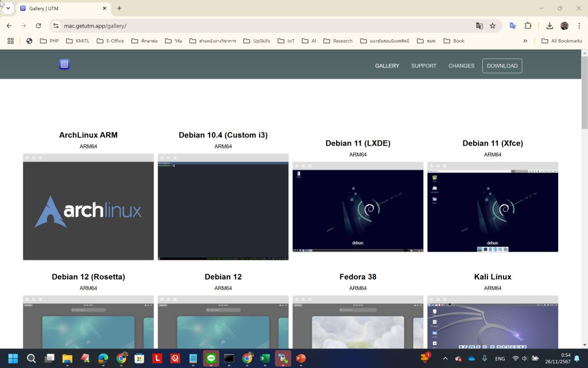View site information icon in address bar
The image size is (588, 368).
56,26
